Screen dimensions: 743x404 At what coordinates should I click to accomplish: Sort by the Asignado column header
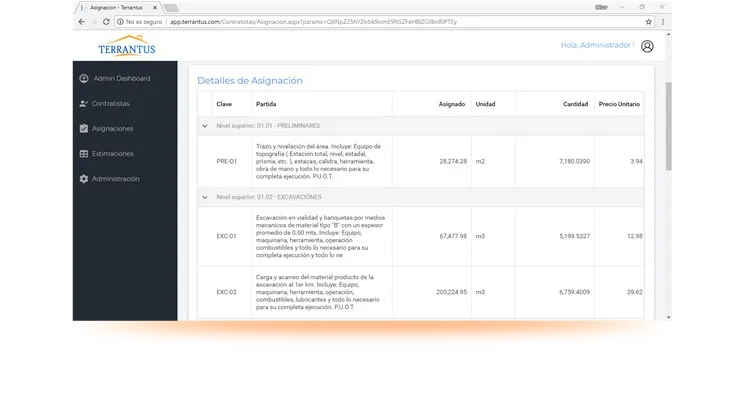452,104
